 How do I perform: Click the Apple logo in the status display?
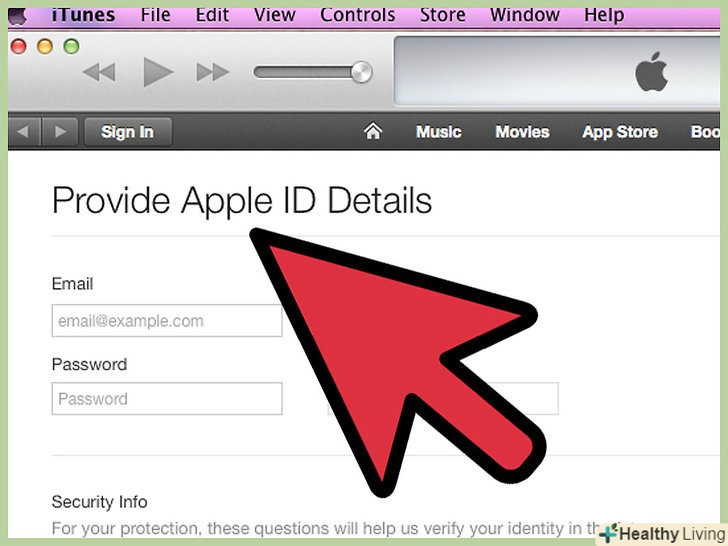coord(651,71)
